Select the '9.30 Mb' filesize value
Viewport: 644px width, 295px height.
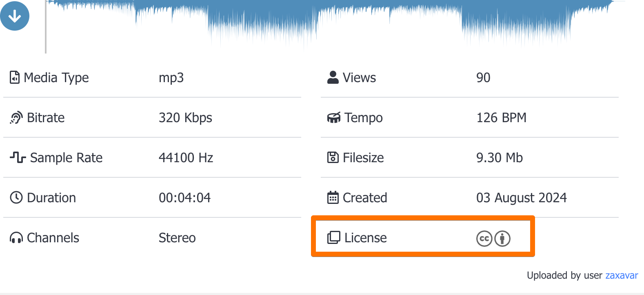click(500, 158)
